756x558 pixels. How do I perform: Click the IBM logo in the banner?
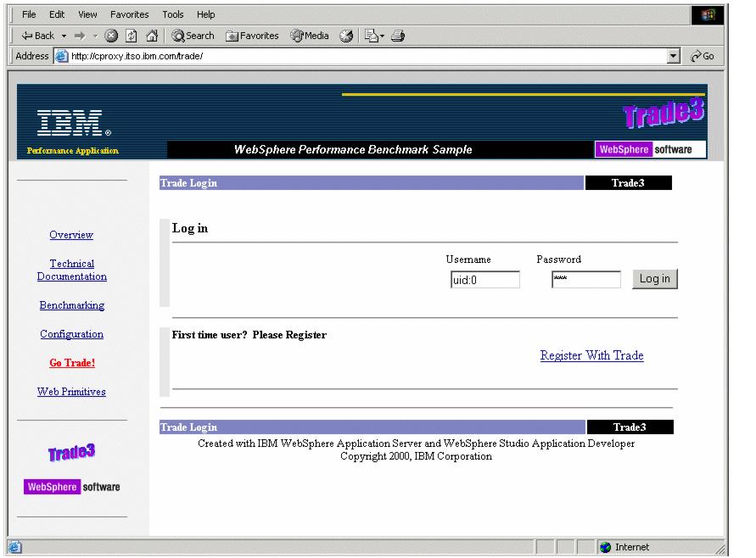(x=73, y=122)
